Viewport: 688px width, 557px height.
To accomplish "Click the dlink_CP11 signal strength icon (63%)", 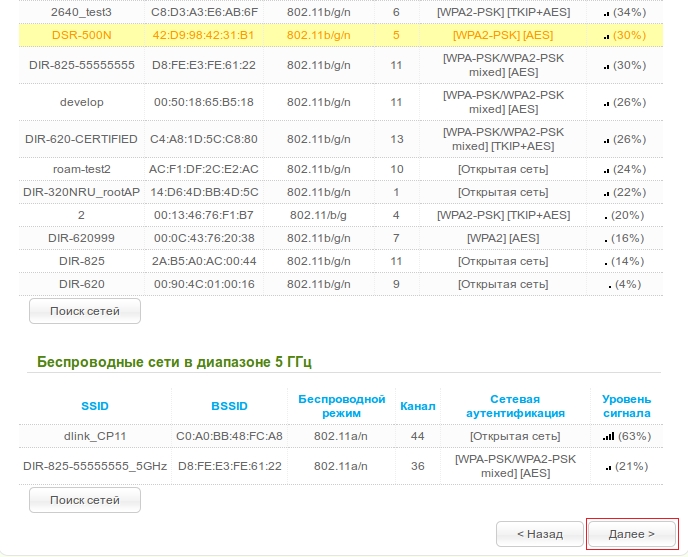I will tap(608, 436).
